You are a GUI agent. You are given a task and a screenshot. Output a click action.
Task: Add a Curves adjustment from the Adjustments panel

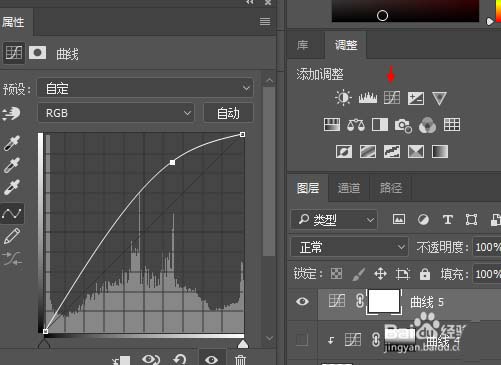[392, 98]
